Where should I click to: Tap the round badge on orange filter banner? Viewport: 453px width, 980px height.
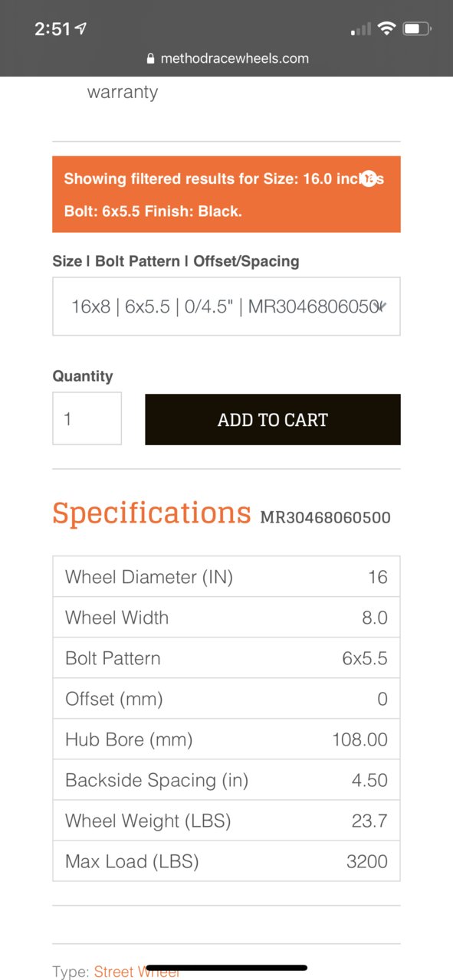369,179
